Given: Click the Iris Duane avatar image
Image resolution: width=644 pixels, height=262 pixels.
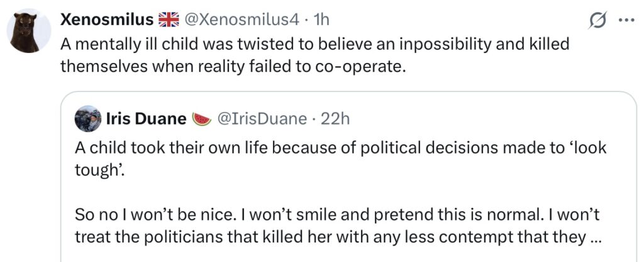Looking at the screenshot, I should click(87, 119).
